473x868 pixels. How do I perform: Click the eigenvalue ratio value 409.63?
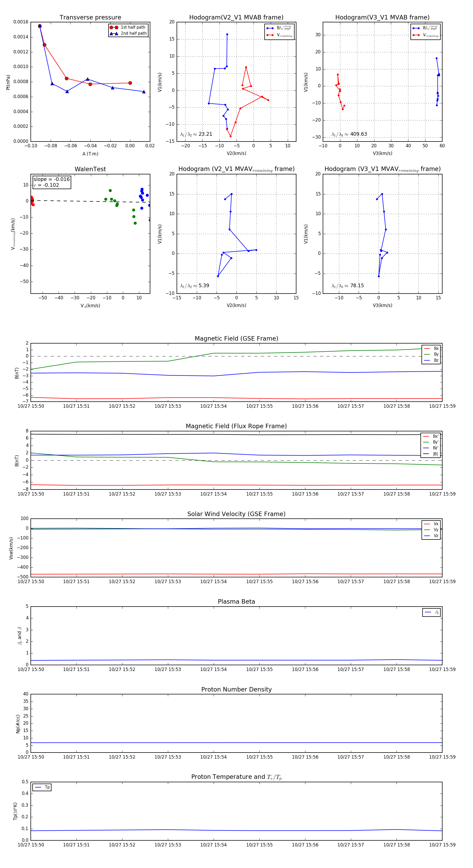click(358, 134)
